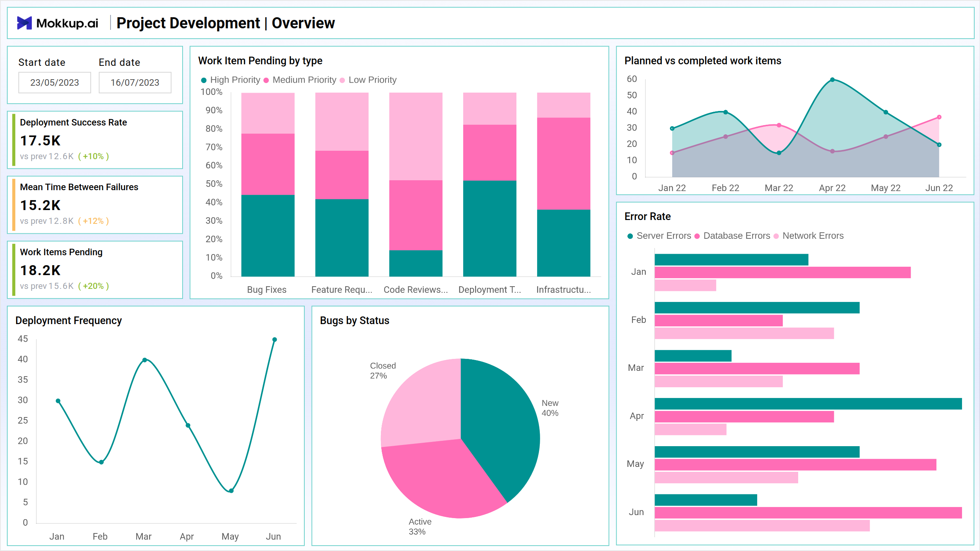Click the Infrastructu... medium priority bar segment
980x551 pixels.
(x=563, y=163)
